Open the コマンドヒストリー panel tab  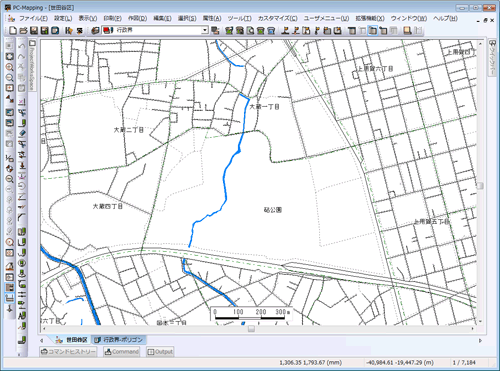pyautogui.click(x=68, y=352)
